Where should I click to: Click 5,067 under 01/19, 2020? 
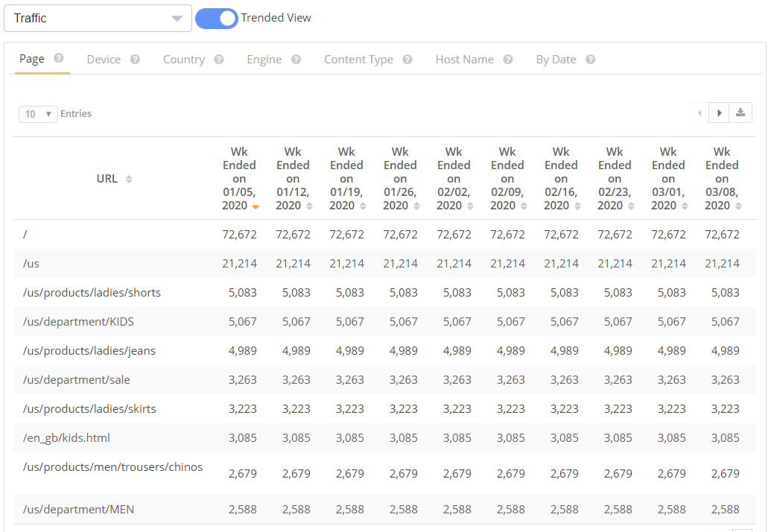(350, 322)
